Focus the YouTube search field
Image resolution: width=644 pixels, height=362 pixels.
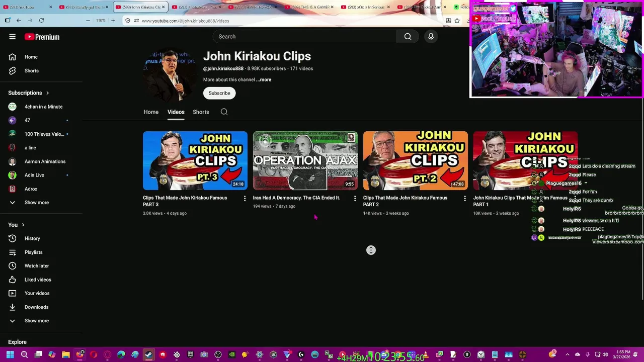tap(304, 37)
